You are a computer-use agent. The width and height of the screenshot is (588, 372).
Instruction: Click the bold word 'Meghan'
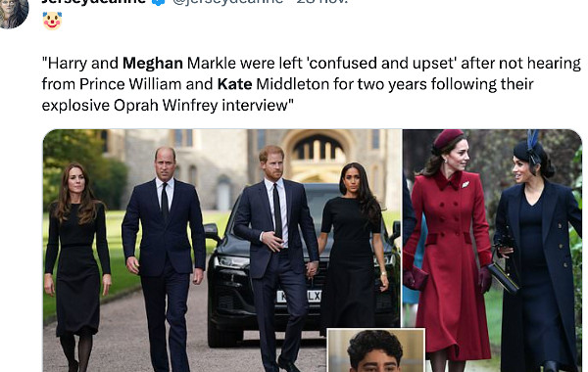tap(153, 64)
